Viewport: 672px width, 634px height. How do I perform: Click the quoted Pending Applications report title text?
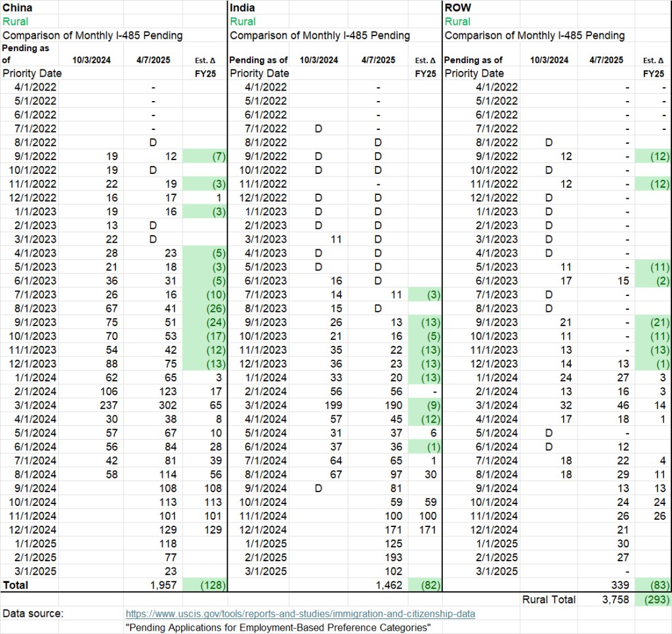coord(278,627)
